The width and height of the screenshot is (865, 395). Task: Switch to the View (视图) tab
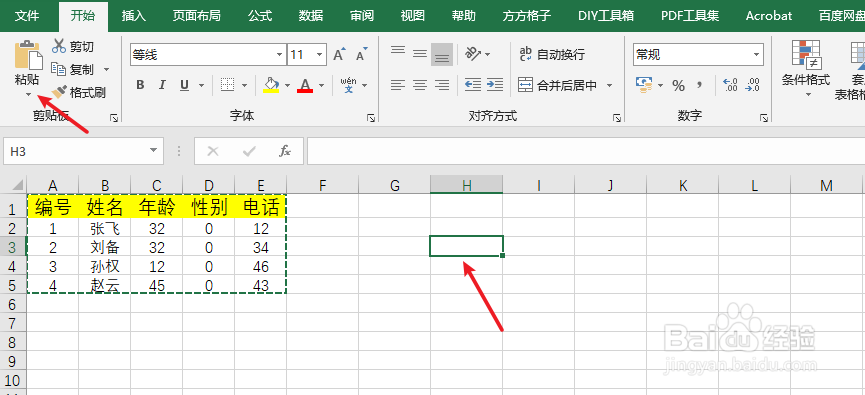[x=413, y=16]
